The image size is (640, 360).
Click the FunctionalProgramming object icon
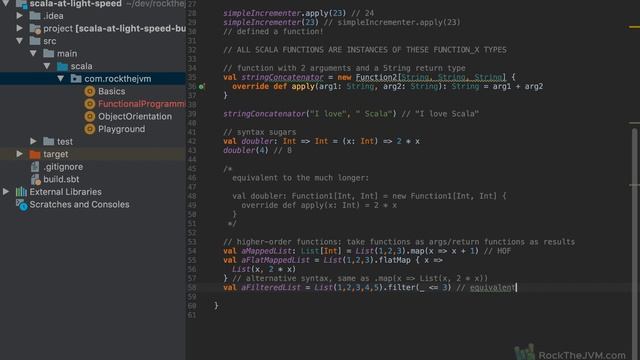click(90, 104)
